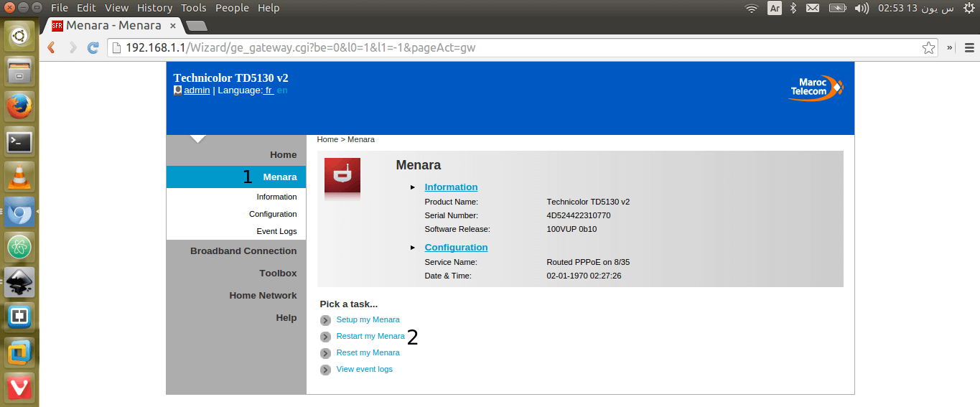Open sound volume indicator

click(862, 8)
